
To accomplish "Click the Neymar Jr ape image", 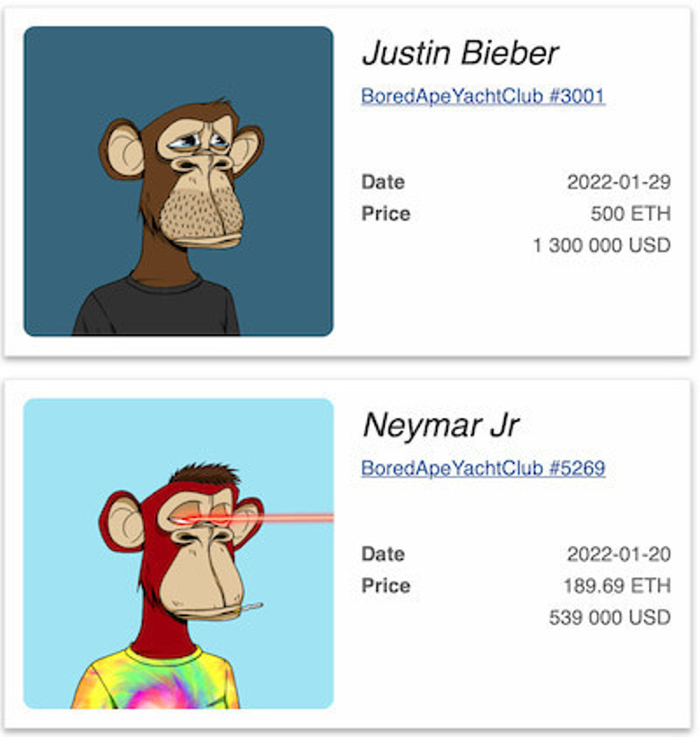I will [x=178, y=553].
